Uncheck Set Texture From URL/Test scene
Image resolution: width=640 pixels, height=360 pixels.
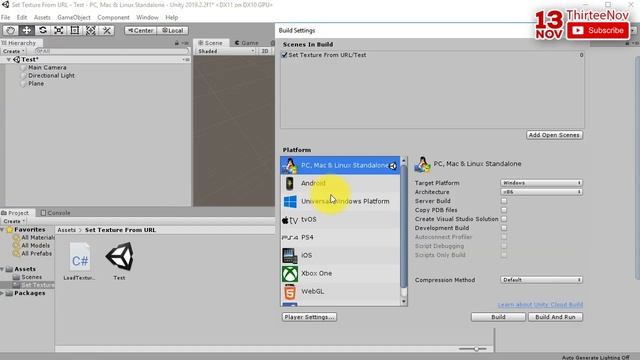[284, 55]
